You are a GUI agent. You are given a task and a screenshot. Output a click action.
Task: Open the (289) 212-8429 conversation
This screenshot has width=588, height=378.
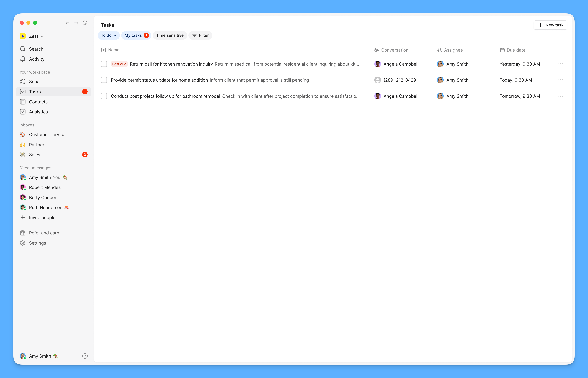395,80
